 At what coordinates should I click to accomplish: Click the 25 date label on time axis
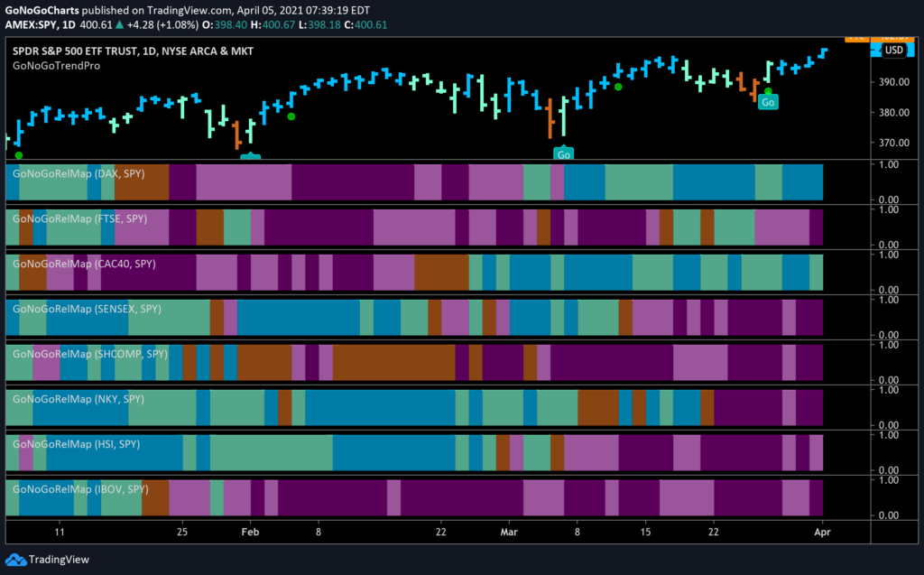(182, 532)
